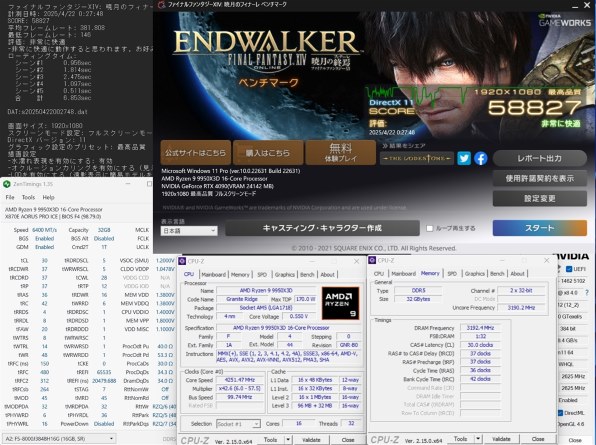
Task: Click the レポート出力 report output button
Action: tap(540, 158)
